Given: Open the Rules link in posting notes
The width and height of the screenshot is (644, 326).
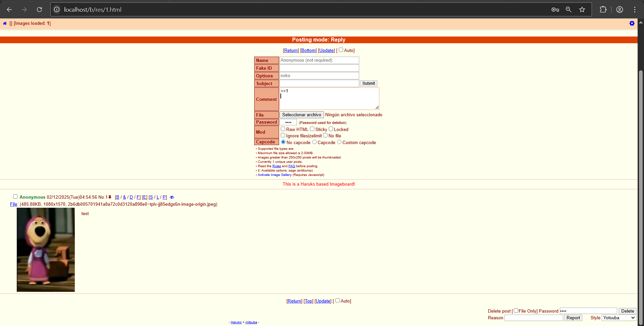Looking at the screenshot, I should pyautogui.click(x=276, y=166).
